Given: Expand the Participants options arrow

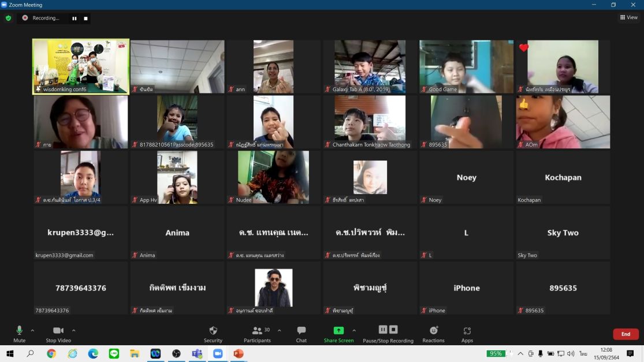Looking at the screenshot, I should 280,330.
